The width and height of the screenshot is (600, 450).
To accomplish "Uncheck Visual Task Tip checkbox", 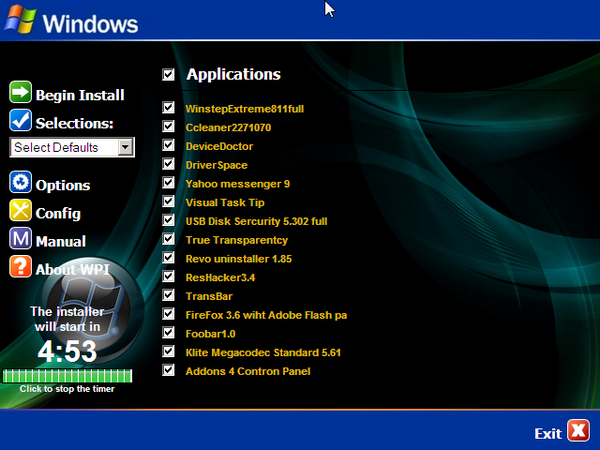I will click(x=168, y=201).
